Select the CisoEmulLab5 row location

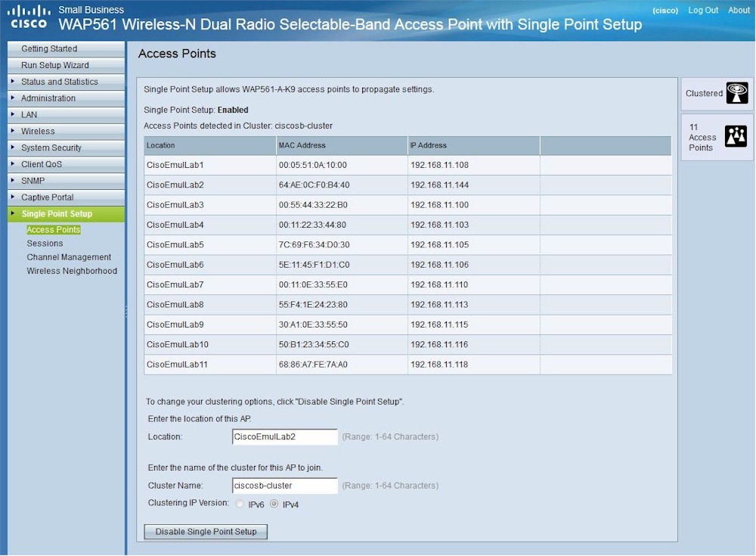click(175, 244)
